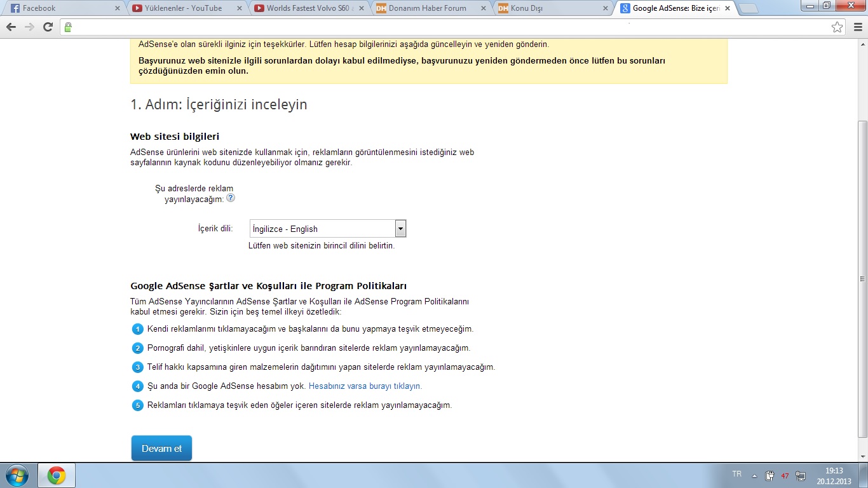Open the Hesabınız varsa burayı tıklayın link

pyautogui.click(x=365, y=386)
